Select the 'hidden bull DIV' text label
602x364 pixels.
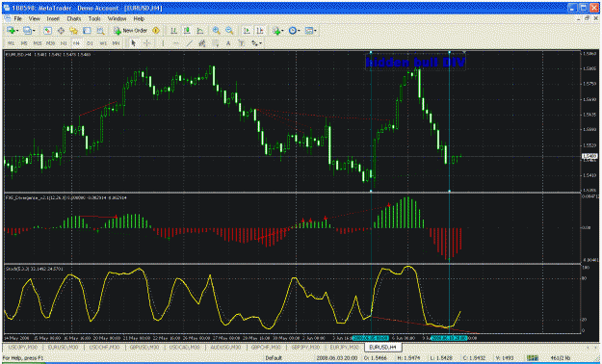[415, 63]
